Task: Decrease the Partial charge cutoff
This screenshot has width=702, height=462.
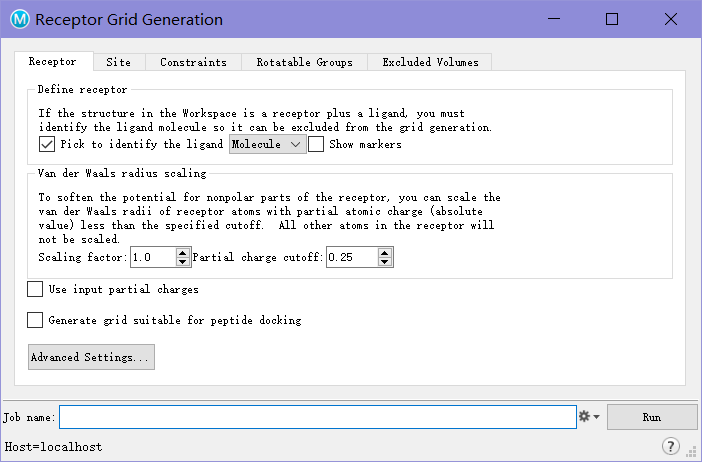Action: (x=385, y=261)
